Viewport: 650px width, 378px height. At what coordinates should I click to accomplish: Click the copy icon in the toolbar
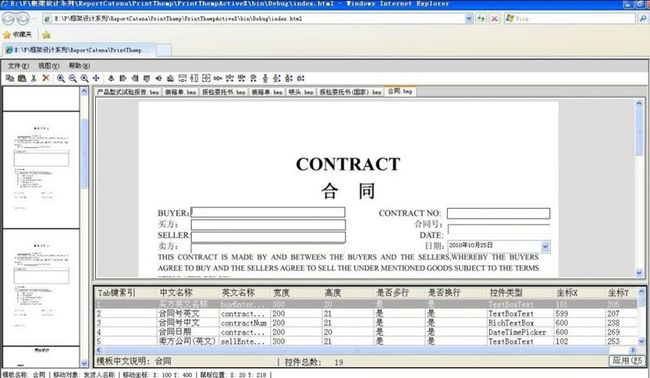pos(10,78)
